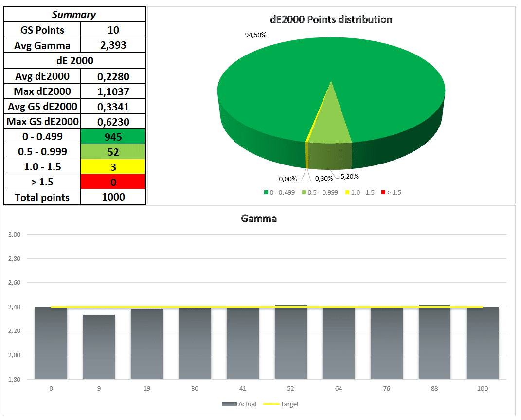Screen dimensions: 521x420
Task: Select the green cell showing 945
Action: [113, 136]
